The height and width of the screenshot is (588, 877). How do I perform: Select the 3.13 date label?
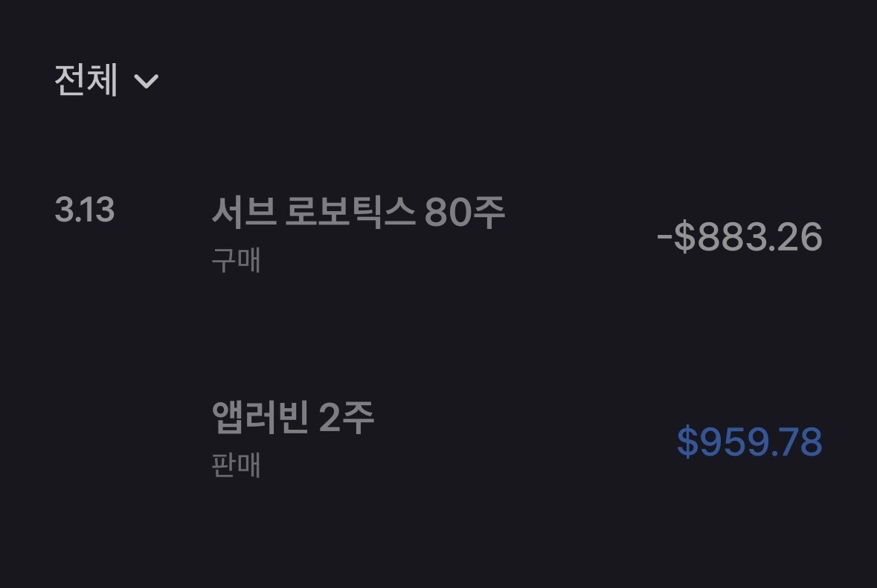(84, 211)
